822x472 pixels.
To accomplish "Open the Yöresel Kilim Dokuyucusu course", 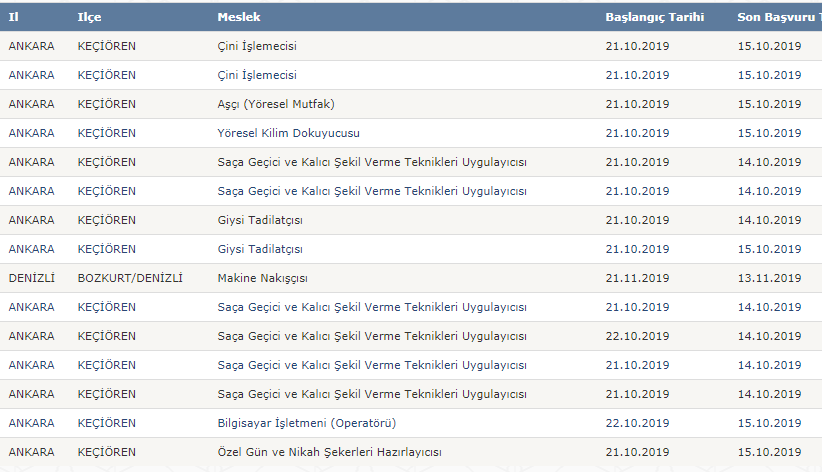I will click(288, 133).
